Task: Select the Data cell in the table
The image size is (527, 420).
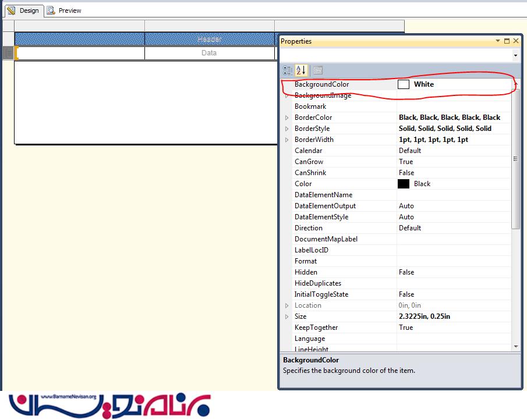Action: click(x=209, y=53)
